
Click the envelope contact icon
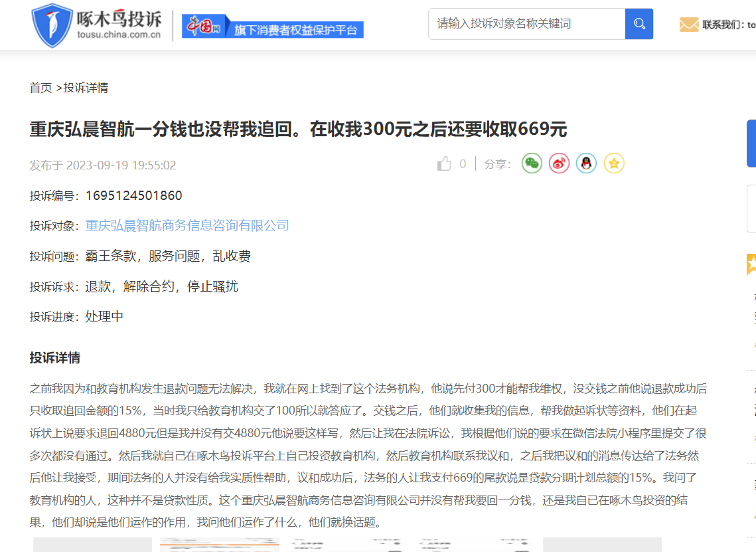coord(688,25)
